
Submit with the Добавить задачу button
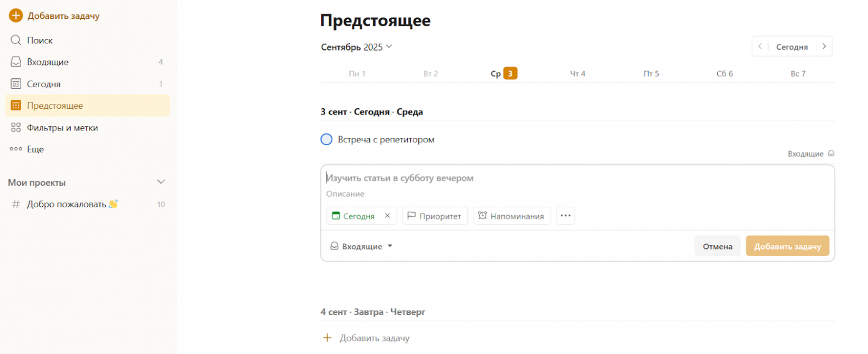[x=788, y=246]
